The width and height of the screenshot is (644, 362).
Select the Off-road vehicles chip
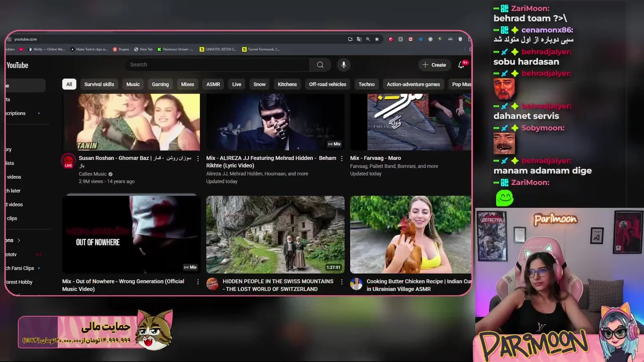pyautogui.click(x=328, y=84)
